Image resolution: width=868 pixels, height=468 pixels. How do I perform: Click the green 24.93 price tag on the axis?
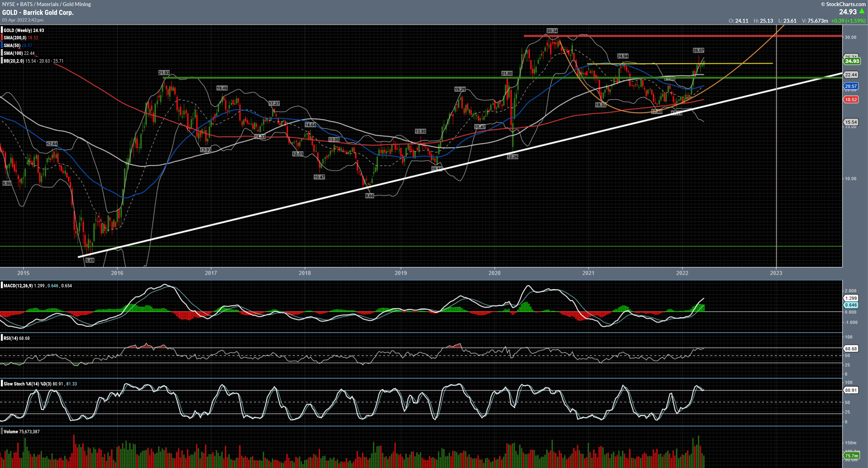852,61
